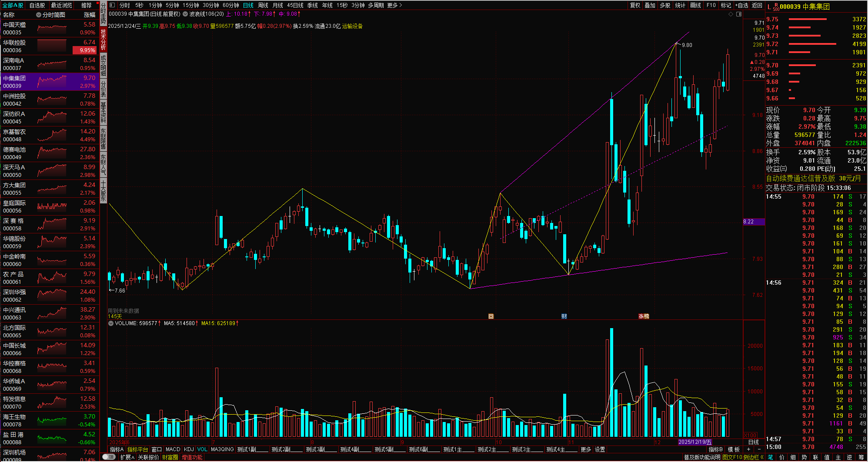Switch to the MACD indicator
Viewport: 868px width, 462px height.
[x=173, y=449]
